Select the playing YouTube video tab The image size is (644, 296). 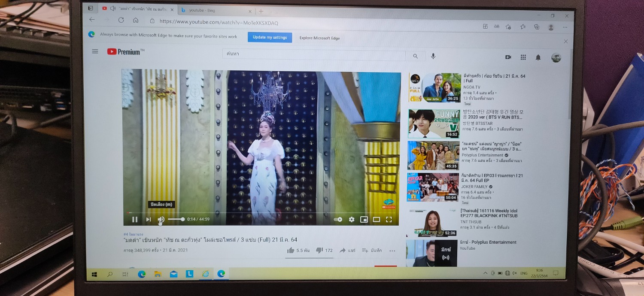pyautogui.click(x=138, y=9)
